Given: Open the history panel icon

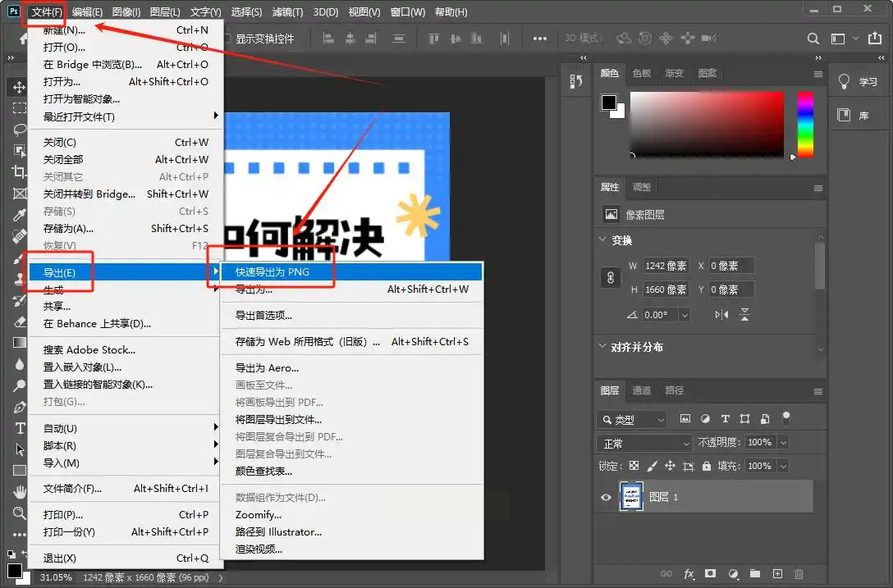Looking at the screenshot, I should (576, 80).
